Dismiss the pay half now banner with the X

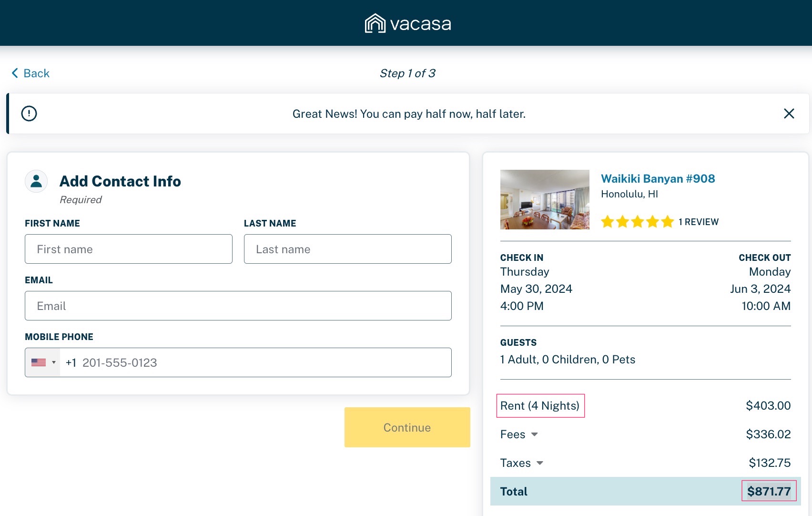789,114
